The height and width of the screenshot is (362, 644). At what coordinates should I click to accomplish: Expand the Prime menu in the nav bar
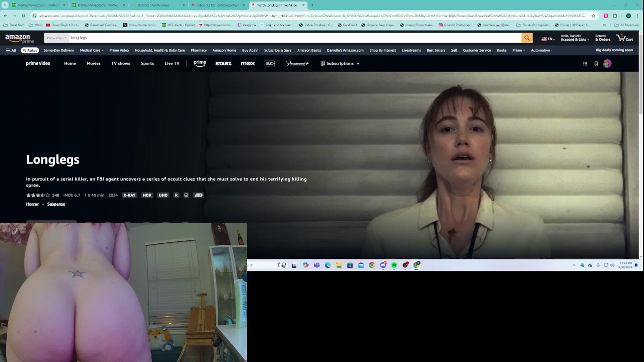click(519, 50)
